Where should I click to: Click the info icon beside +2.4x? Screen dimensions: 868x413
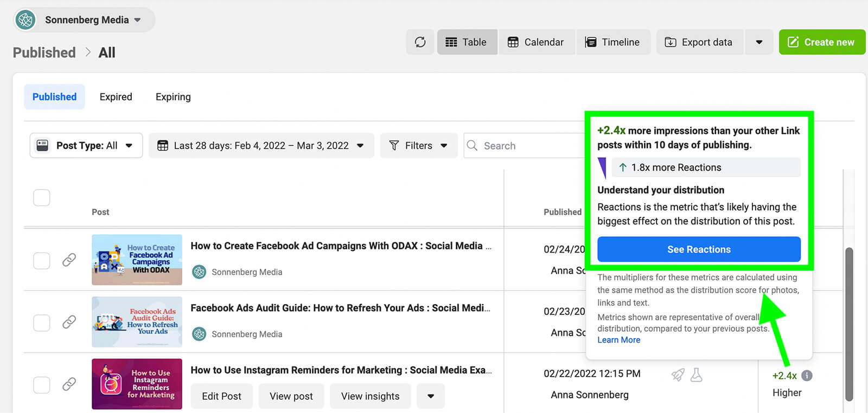pyautogui.click(x=807, y=376)
